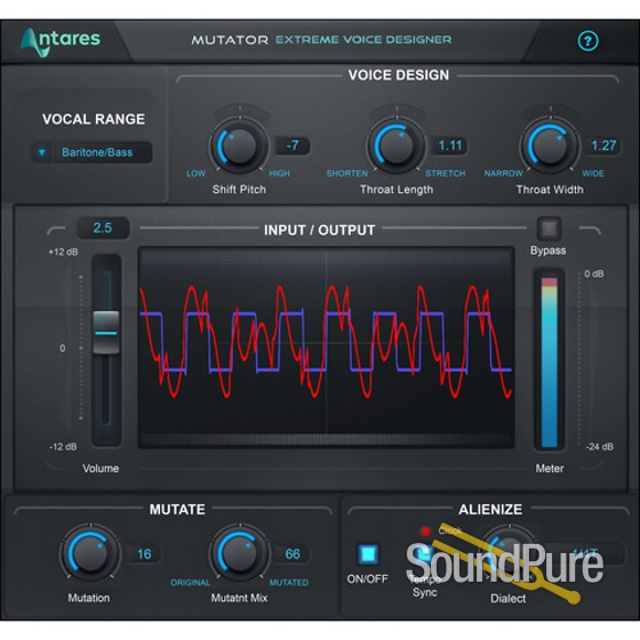Click the ORIGINAL label
Screen dimensions: 640x640
coord(190,582)
